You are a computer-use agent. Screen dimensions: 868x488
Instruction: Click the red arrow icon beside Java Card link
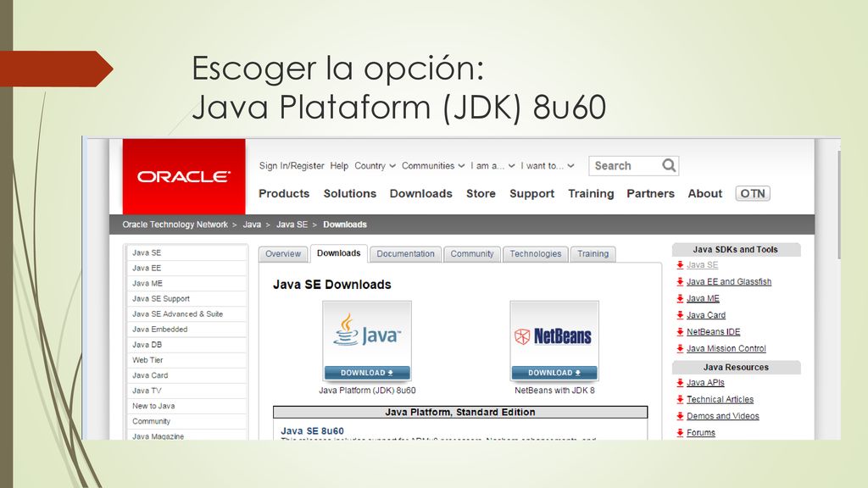point(680,315)
